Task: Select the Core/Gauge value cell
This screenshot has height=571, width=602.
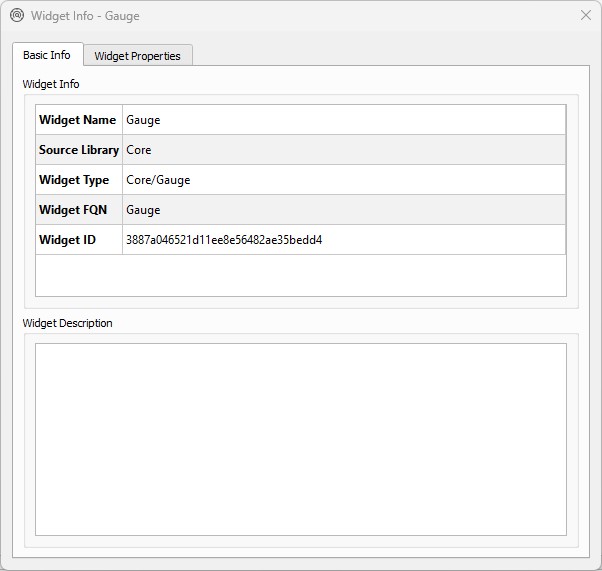Action: coord(158,180)
